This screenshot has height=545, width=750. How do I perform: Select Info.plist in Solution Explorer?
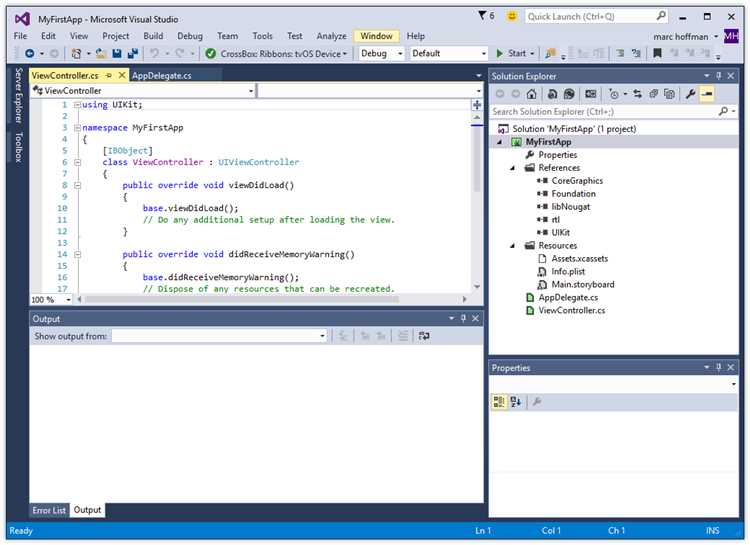point(568,271)
